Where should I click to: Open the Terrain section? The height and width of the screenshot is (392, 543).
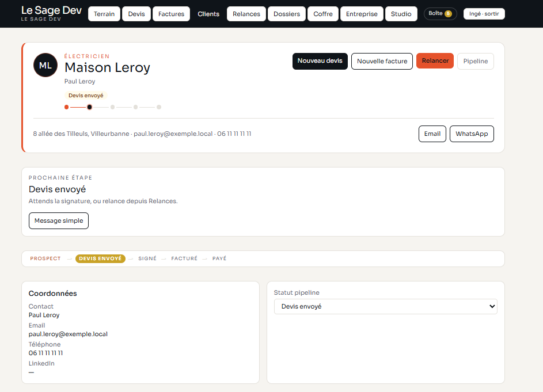(104, 14)
